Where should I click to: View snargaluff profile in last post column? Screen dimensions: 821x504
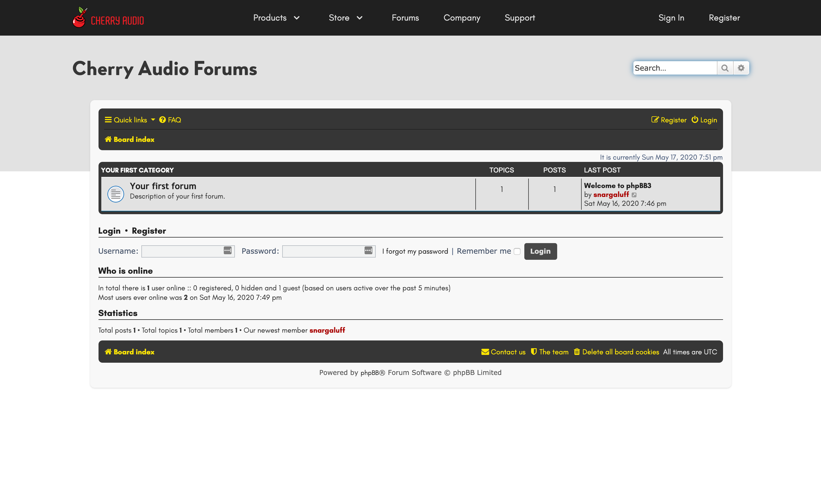coord(611,195)
